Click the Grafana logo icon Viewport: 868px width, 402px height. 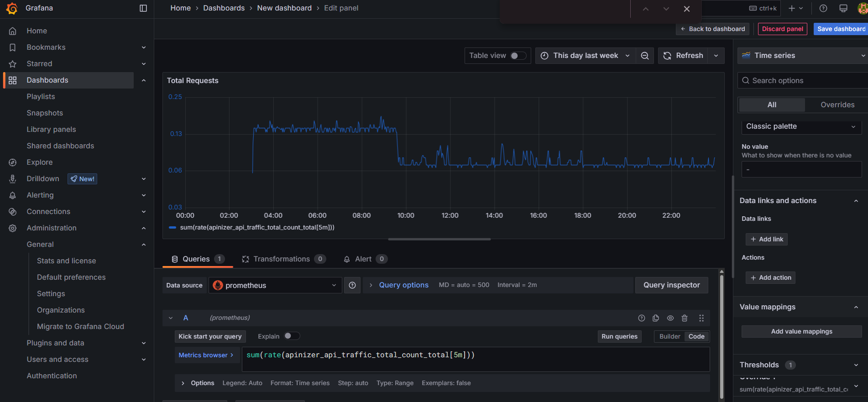(12, 8)
